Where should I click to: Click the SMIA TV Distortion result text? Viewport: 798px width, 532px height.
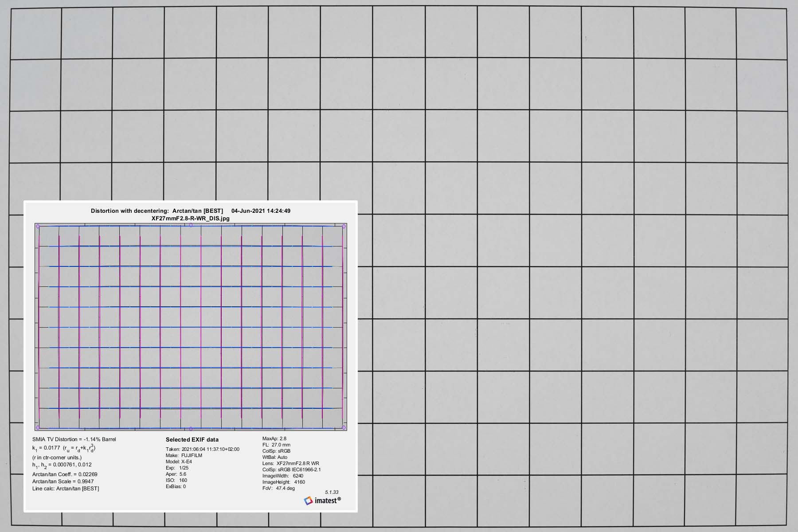74,439
